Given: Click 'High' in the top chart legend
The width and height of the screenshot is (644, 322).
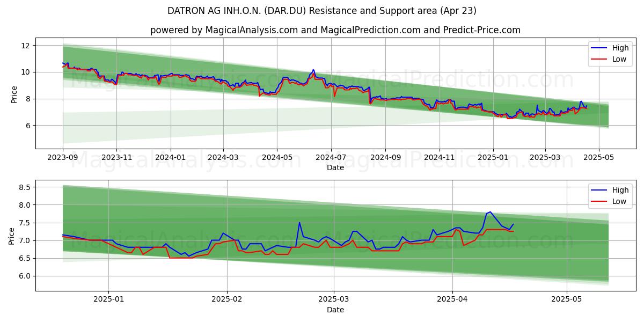Looking at the screenshot, I should 620,48.
